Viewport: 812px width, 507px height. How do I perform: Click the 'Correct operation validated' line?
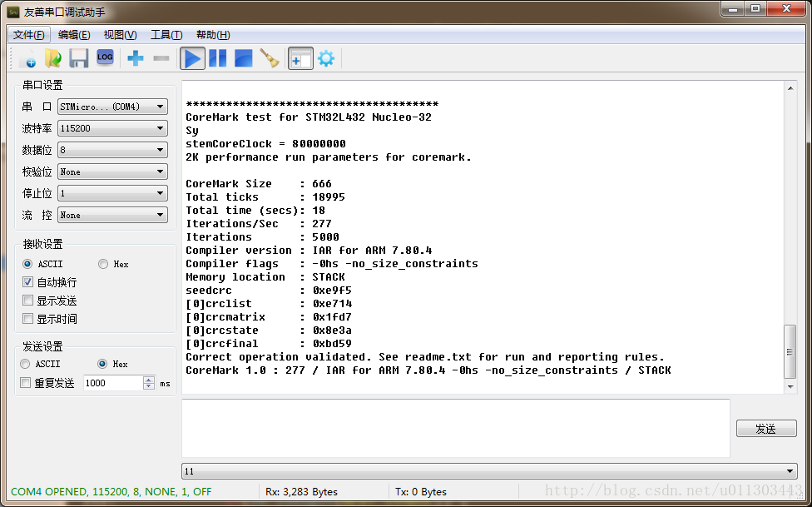click(x=424, y=356)
